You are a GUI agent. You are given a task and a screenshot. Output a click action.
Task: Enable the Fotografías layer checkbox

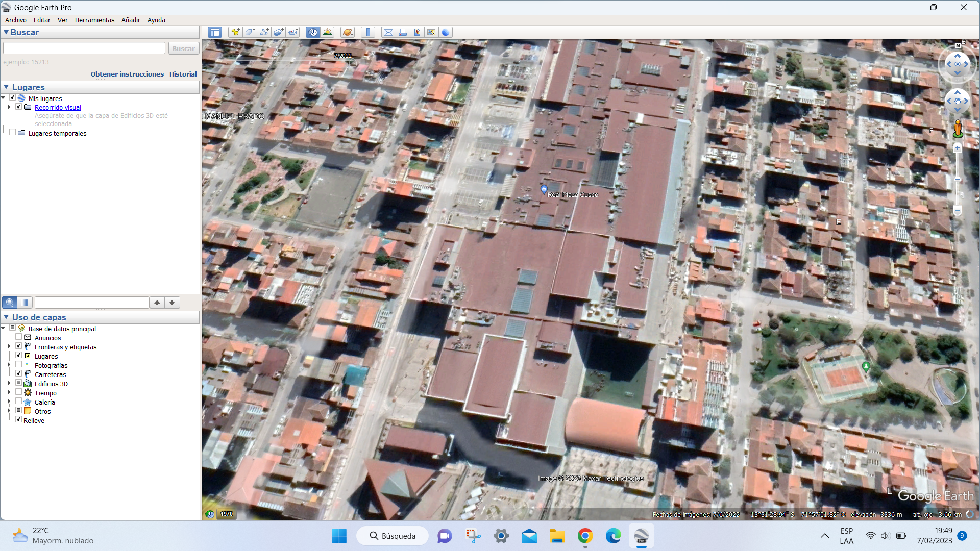click(x=19, y=365)
